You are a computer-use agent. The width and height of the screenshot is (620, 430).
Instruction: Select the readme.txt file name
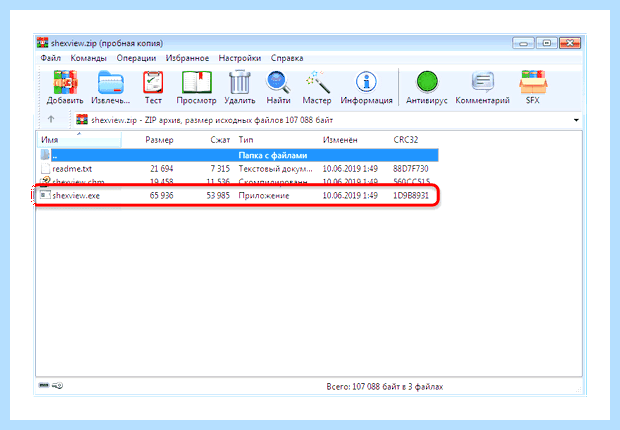tap(72, 169)
